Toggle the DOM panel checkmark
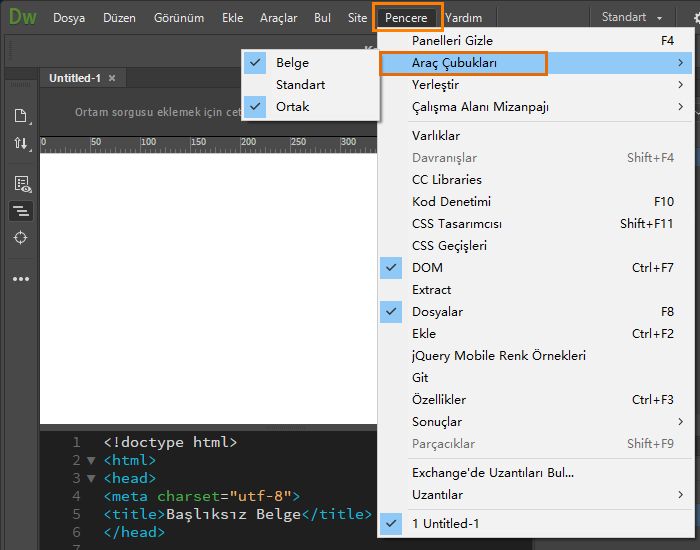 (427, 267)
